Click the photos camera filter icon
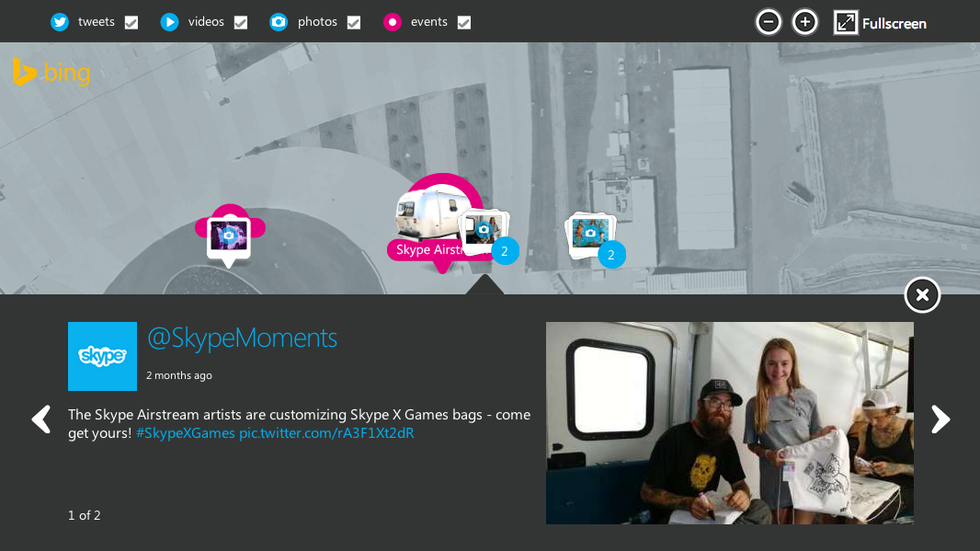Image resolution: width=980 pixels, height=551 pixels. [279, 22]
